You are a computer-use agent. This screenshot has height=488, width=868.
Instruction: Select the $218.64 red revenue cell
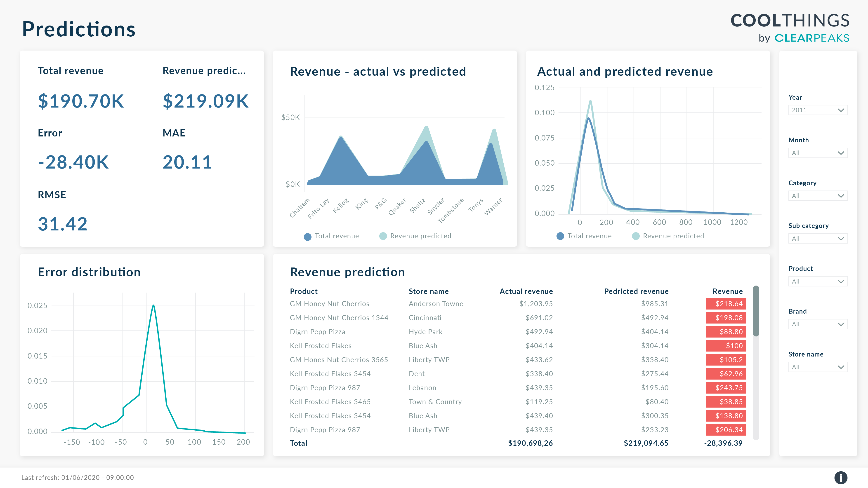coord(726,304)
